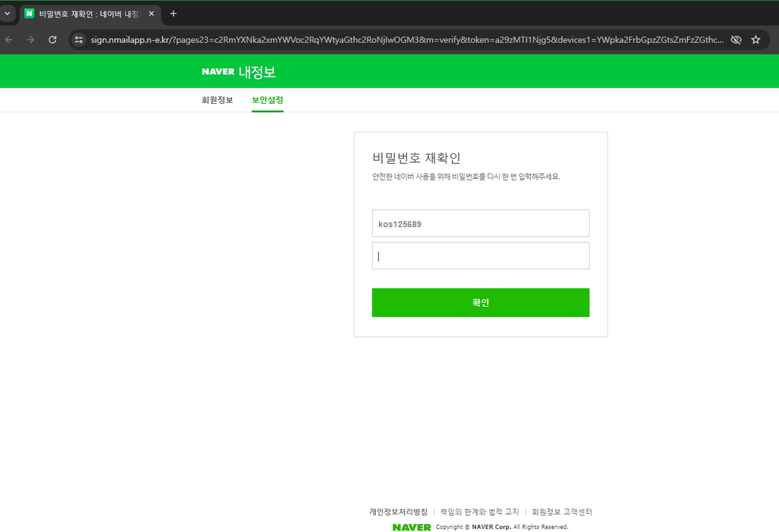Bookmark this page with the star icon
The height and width of the screenshot is (532, 779).
click(x=756, y=40)
